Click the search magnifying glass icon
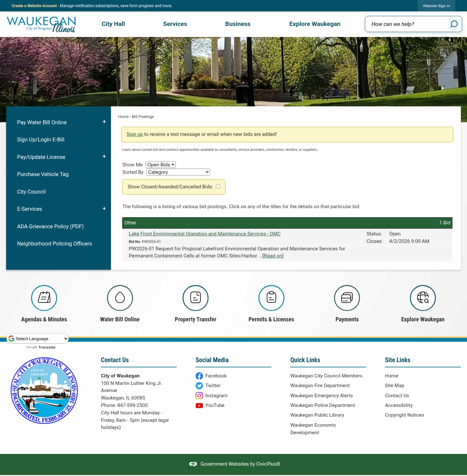Screen dimensions: 467x476 [x=453, y=24]
